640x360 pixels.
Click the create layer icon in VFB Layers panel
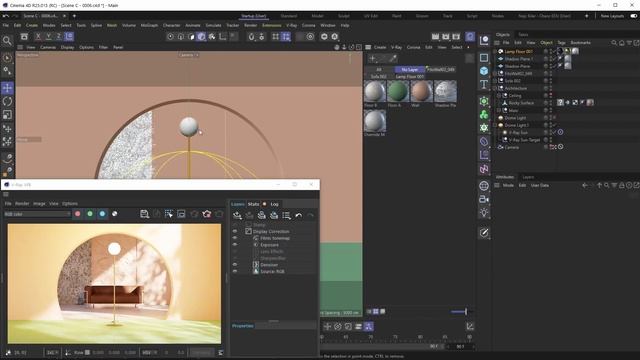[x=237, y=215]
